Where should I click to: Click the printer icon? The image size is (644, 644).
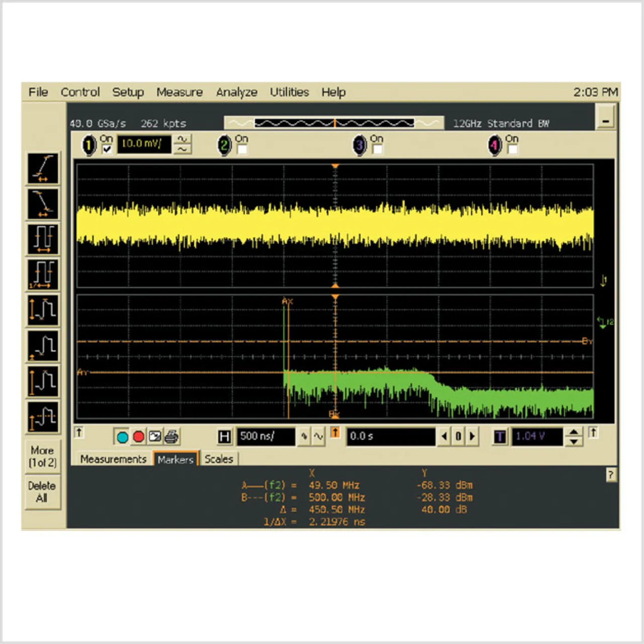pos(172,437)
